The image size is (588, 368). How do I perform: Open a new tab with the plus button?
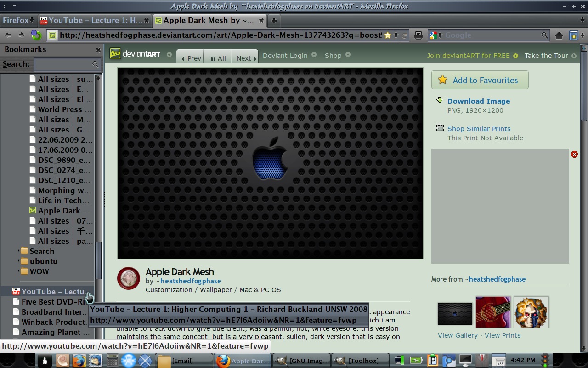[x=274, y=20]
